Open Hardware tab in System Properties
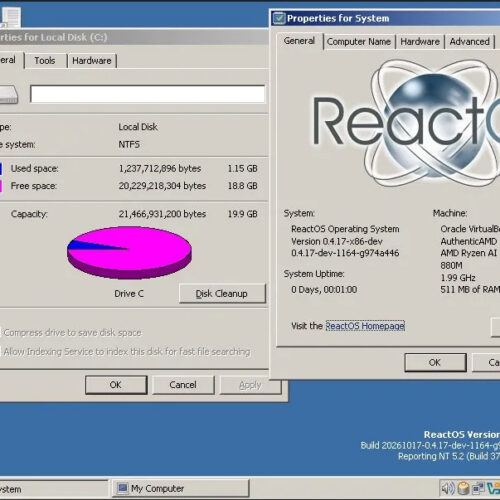 (420, 42)
